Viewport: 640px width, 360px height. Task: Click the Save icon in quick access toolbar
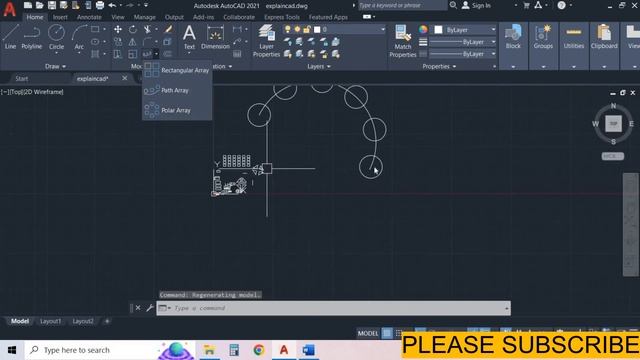[x=52, y=5]
